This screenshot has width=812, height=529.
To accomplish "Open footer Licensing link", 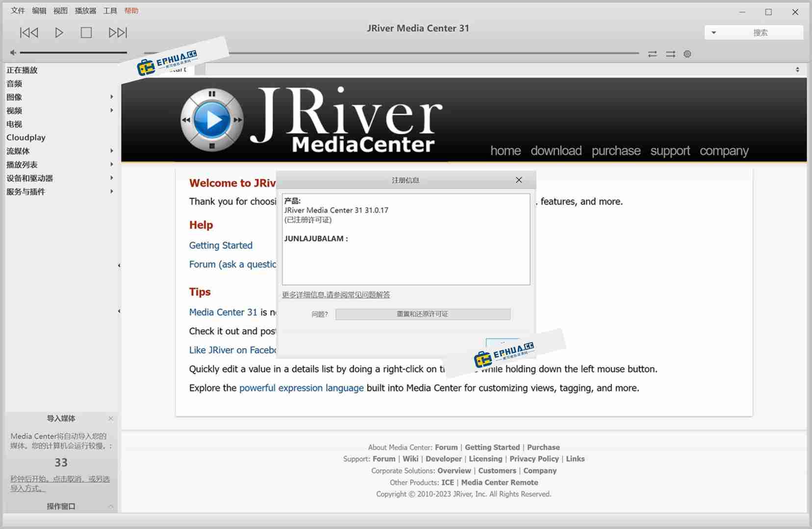I will (x=485, y=459).
